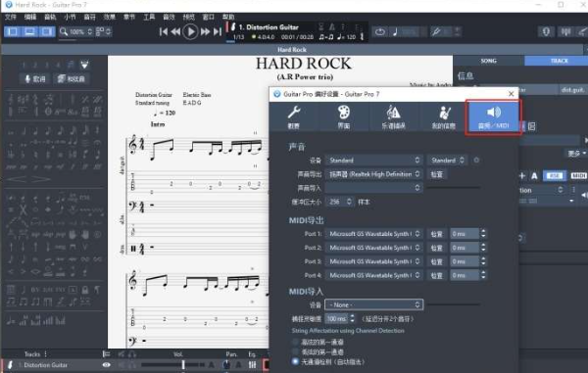The width and height of the screenshot is (588, 373).
Task: Click the reset button for Port 4
Action: pyautogui.click(x=436, y=276)
